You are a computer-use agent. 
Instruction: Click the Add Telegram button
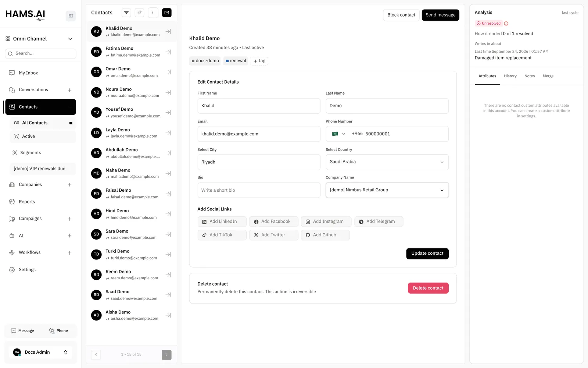379,222
